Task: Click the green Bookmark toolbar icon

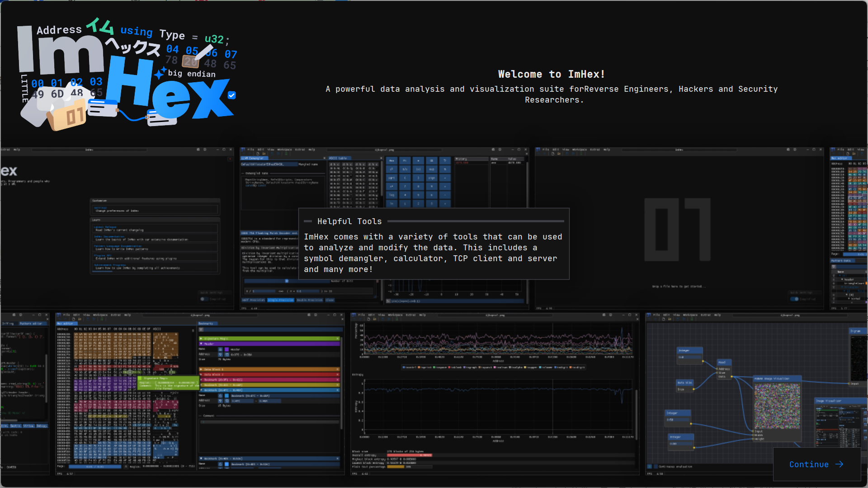Action: point(286,154)
